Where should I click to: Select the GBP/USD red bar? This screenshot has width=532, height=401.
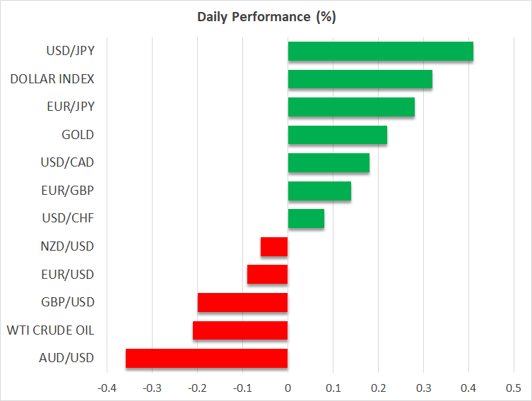242,302
